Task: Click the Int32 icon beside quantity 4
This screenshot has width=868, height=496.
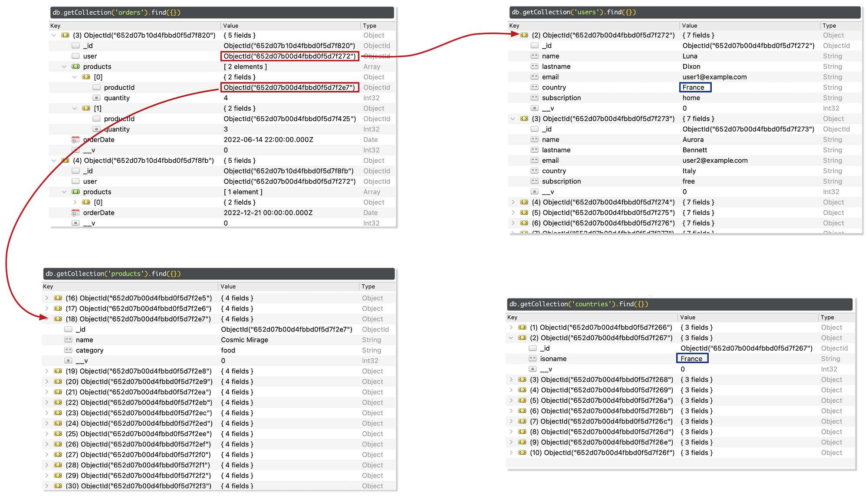Action: (x=96, y=98)
